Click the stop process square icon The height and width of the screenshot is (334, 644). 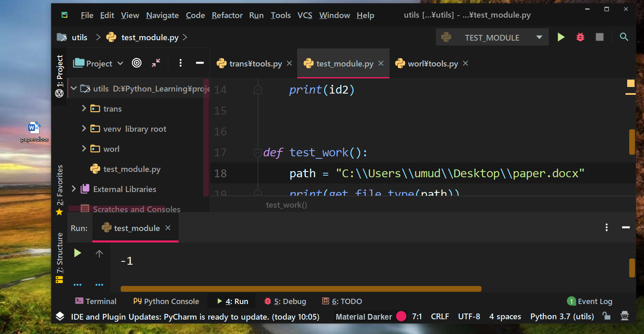coord(599,37)
